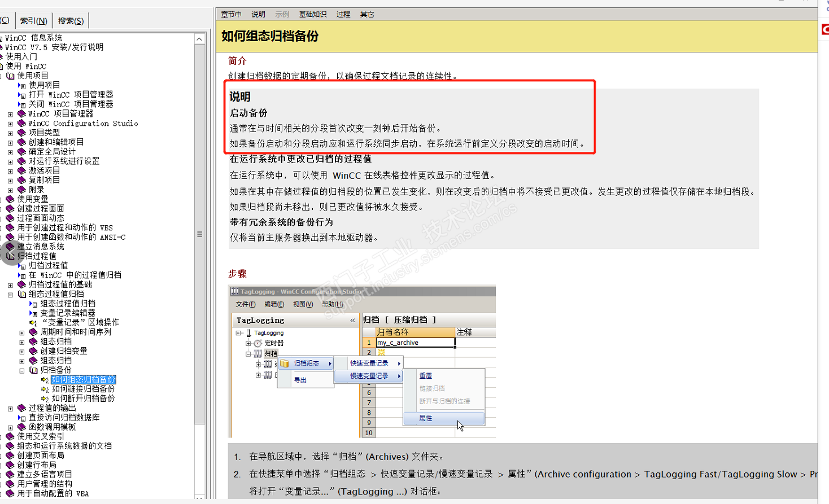Select the "如何组态归档备份" topic in tree
829x504 pixels.
click(84, 380)
